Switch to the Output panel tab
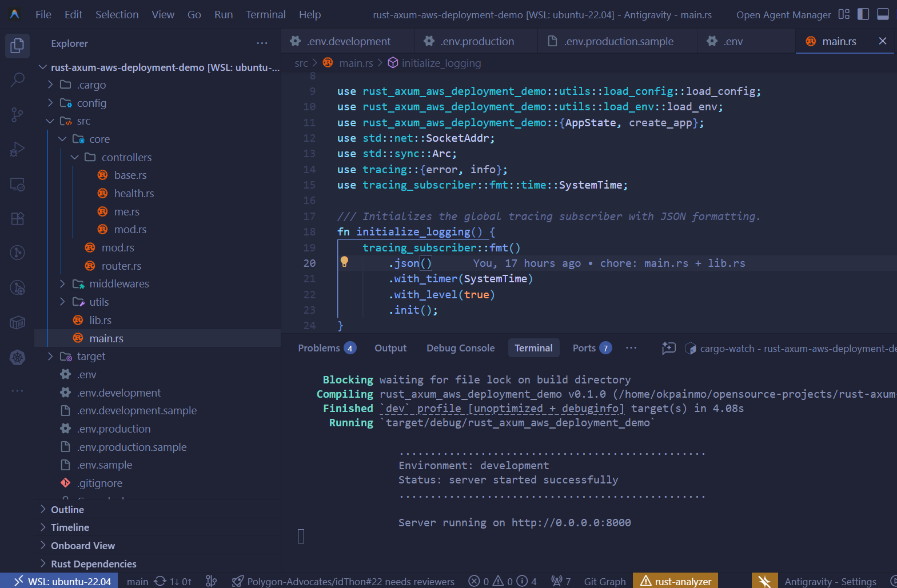Viewport: 897px width, 588px height. click(390, 348)
